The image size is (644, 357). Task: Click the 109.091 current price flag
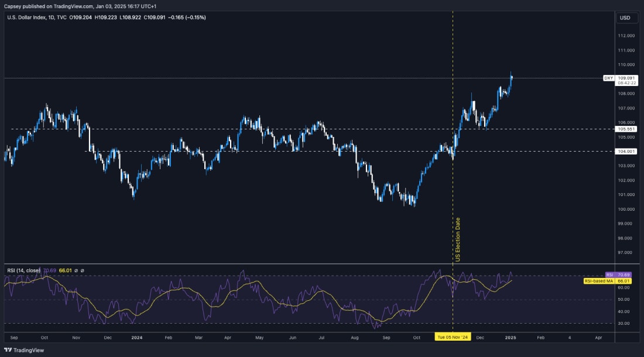click(x=625, y=77)
